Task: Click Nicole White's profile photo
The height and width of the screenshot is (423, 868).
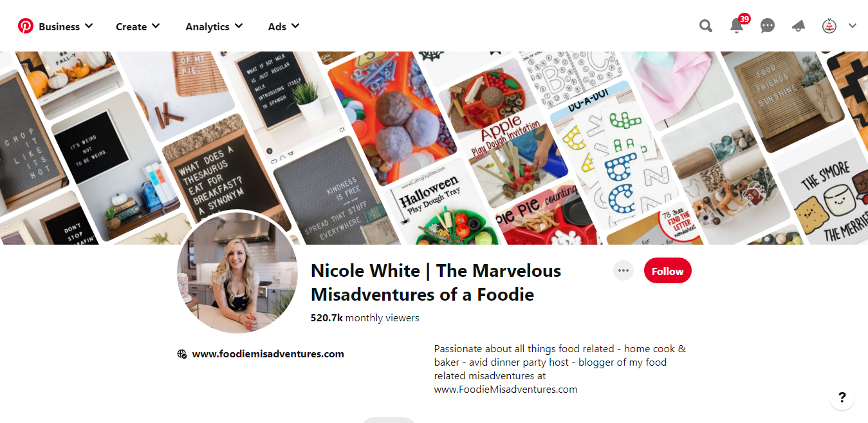Action: click(x=237, y=272)
